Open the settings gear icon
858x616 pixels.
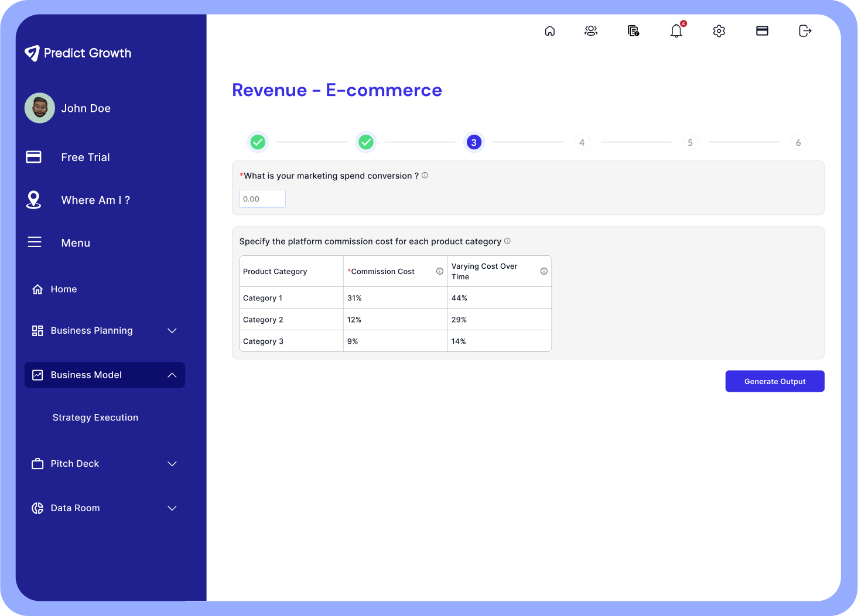point(719,31)
